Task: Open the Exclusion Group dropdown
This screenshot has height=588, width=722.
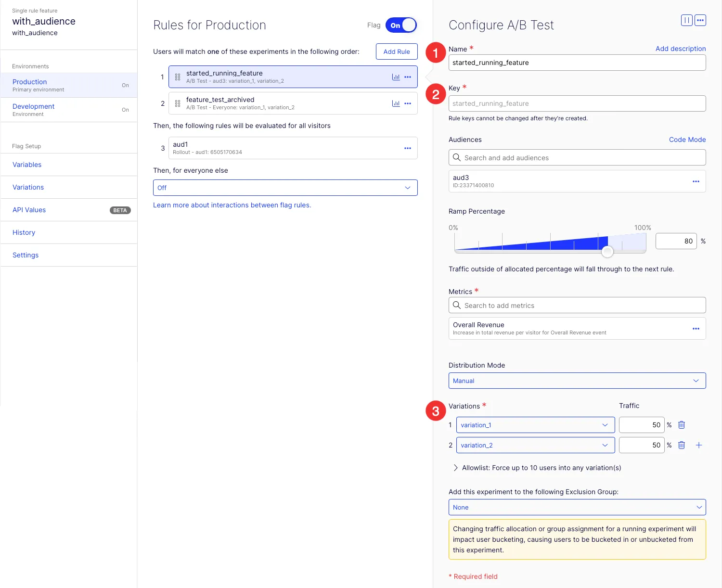Action: pos(577,507)
